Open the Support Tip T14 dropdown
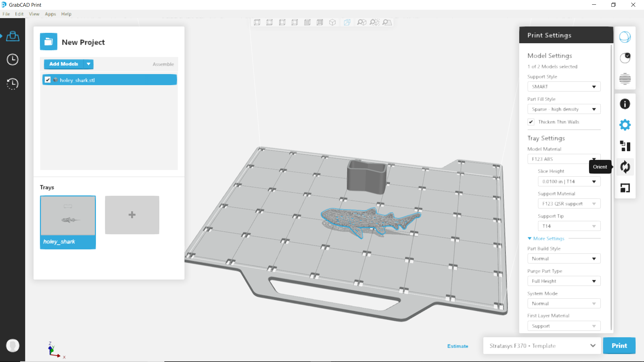 (569, 226)
